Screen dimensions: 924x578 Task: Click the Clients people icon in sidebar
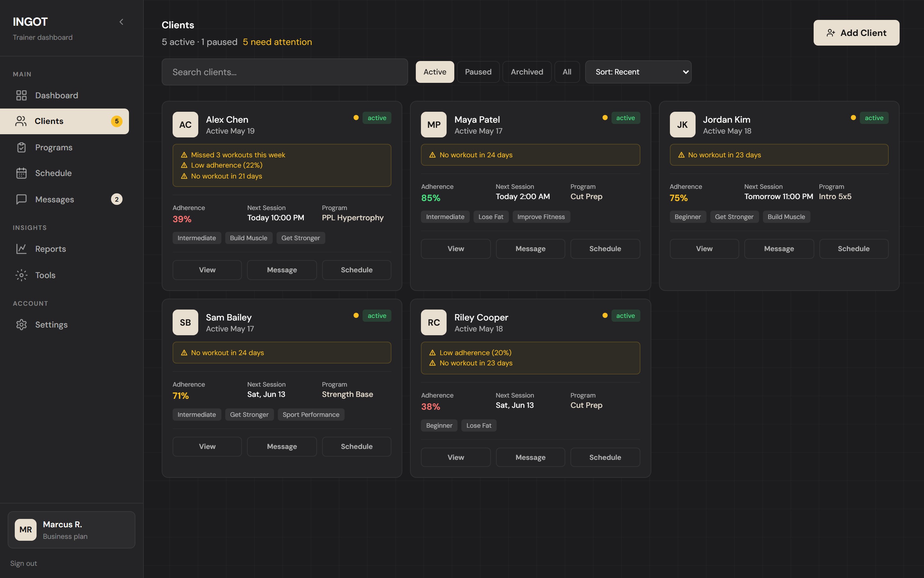tap(21, 121)
